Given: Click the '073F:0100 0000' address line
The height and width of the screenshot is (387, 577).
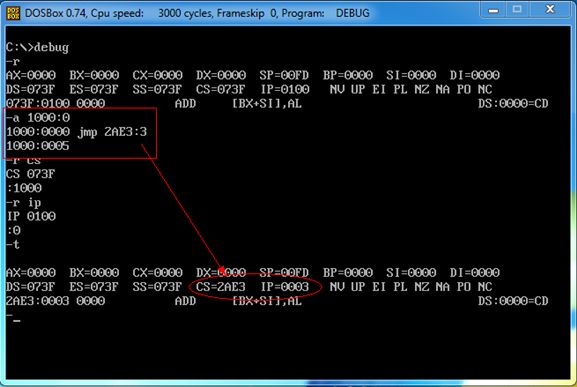Looking at the screenshot, I should tap(56, 103).
